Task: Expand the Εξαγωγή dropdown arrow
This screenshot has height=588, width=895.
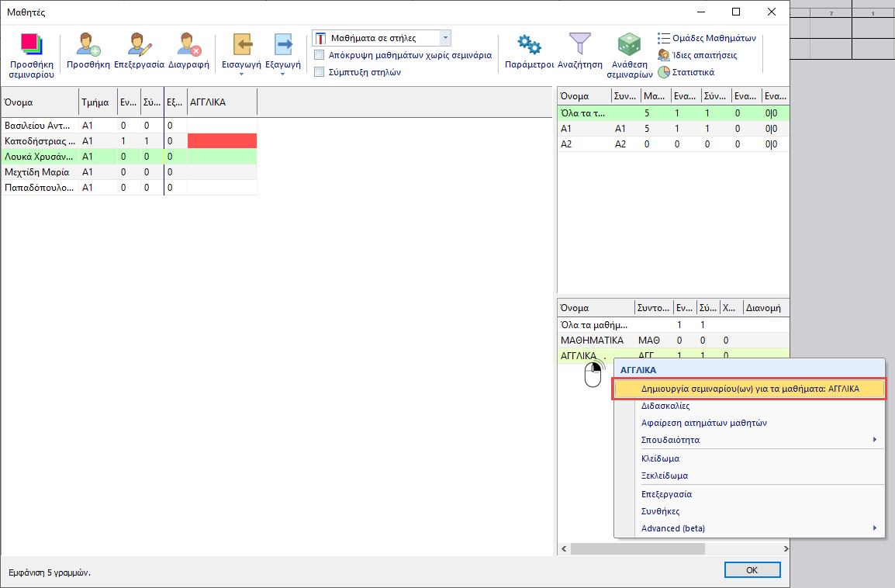Action: (x=282, y=75)
